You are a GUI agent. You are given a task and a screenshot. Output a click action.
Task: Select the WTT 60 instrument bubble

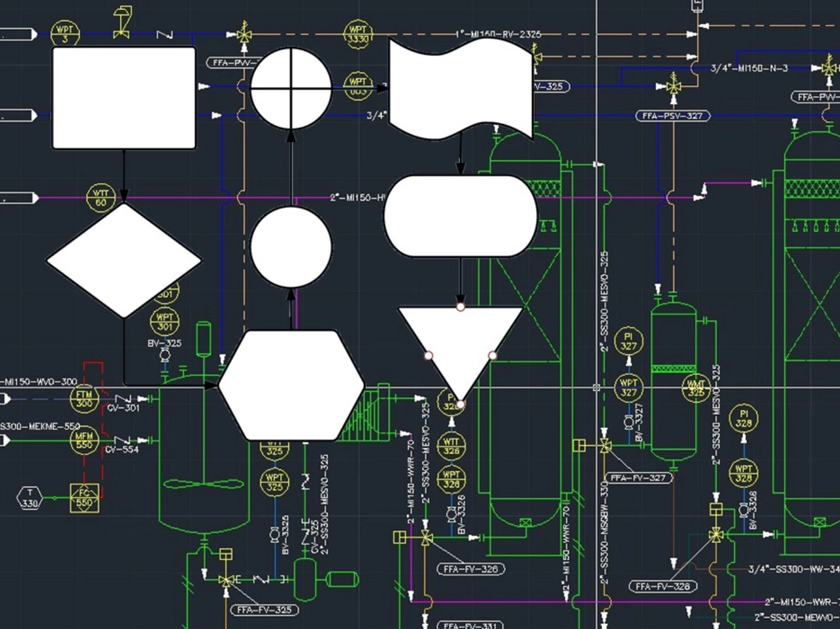(x=100, y=198)
